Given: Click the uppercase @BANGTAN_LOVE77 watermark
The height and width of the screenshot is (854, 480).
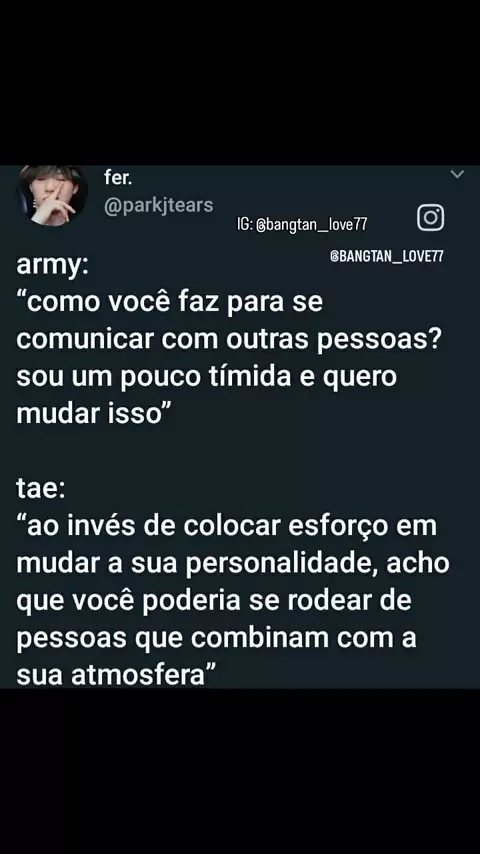Looking at the screenshot, I should 386,256.
